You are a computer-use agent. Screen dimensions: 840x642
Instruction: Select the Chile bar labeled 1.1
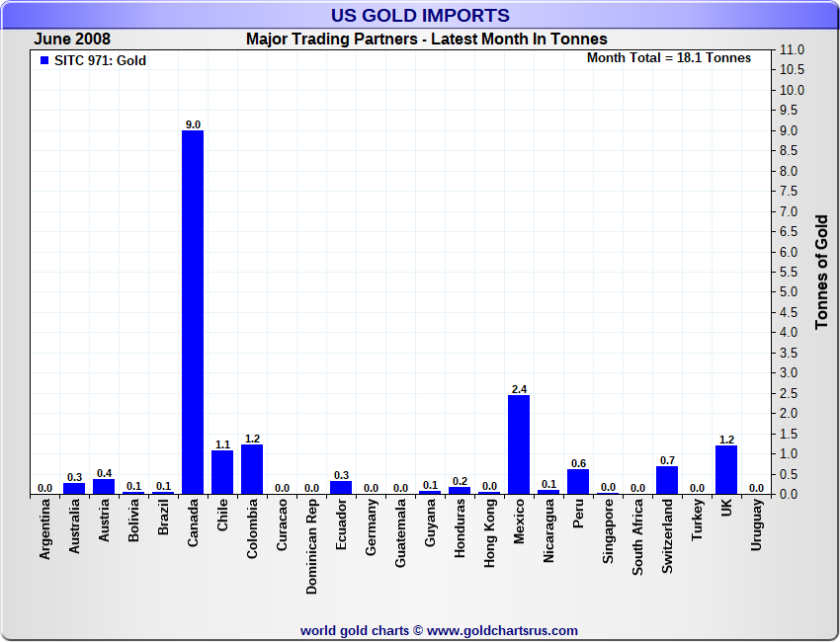tap(222, 472)
